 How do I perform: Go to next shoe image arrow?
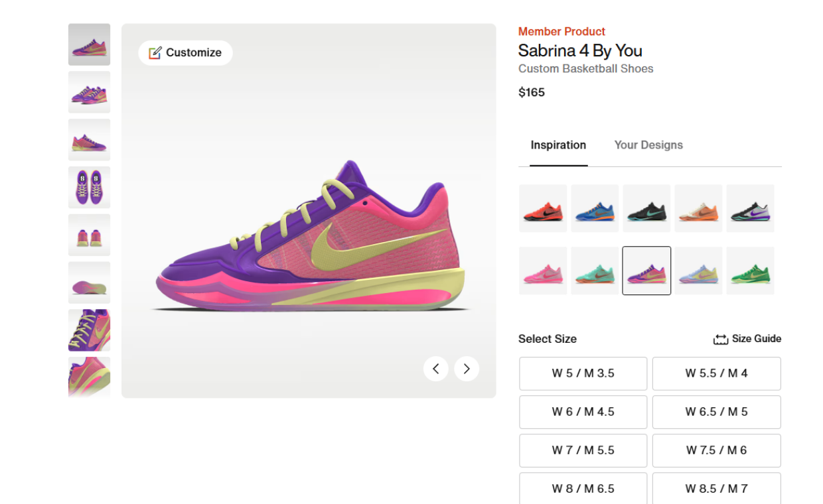[467, 369]
